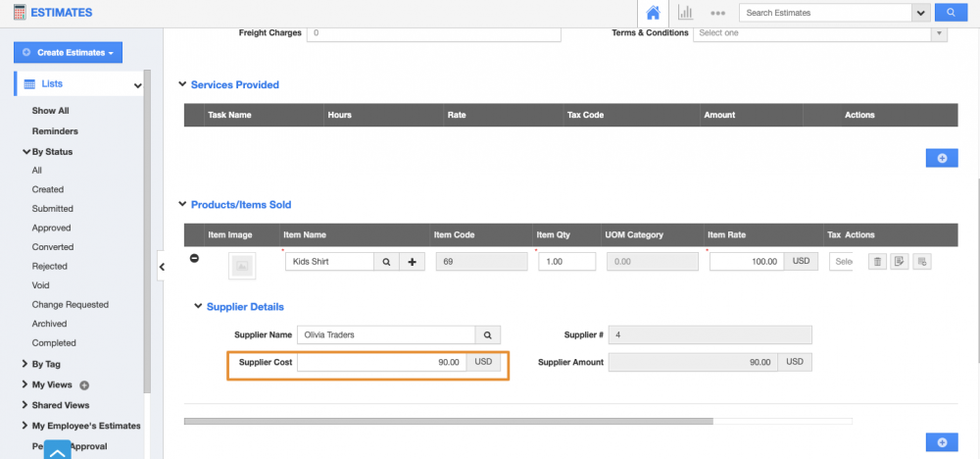The width and height of the screenshot is (980, 459).
Task: Open the three-dots more options menu
Action: click(x=717, y=13)
